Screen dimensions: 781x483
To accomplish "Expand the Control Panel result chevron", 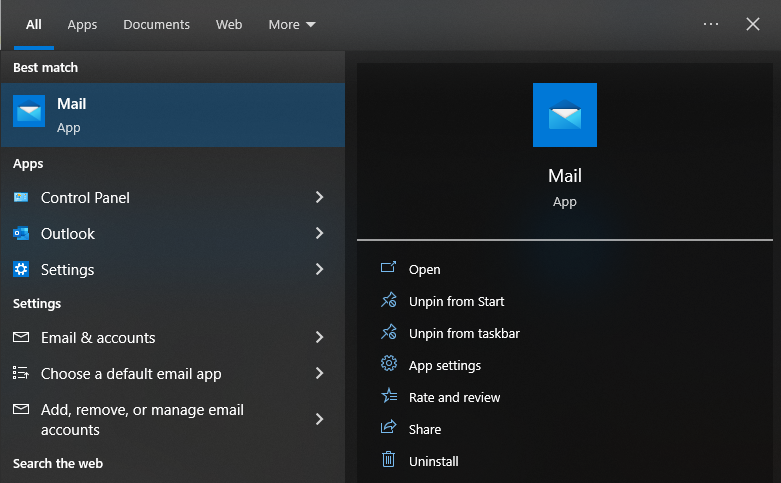I will tap(320, 198).
